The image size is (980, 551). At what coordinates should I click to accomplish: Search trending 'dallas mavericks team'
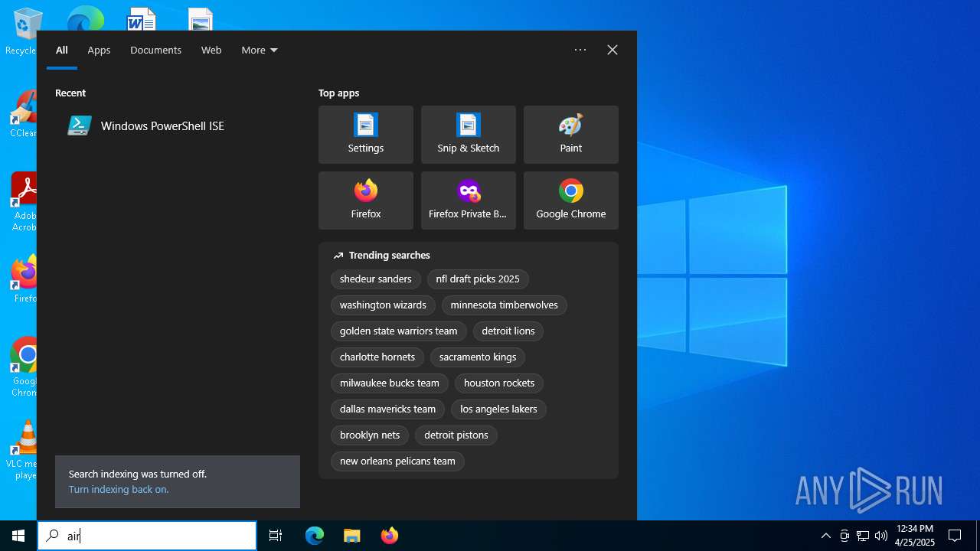click(x=388, y=409)
